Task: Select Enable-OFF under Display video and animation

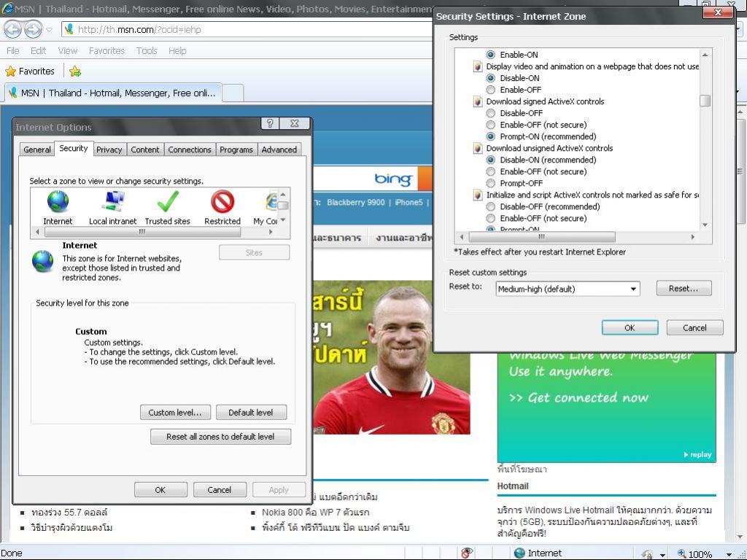Action: [491, 90]
